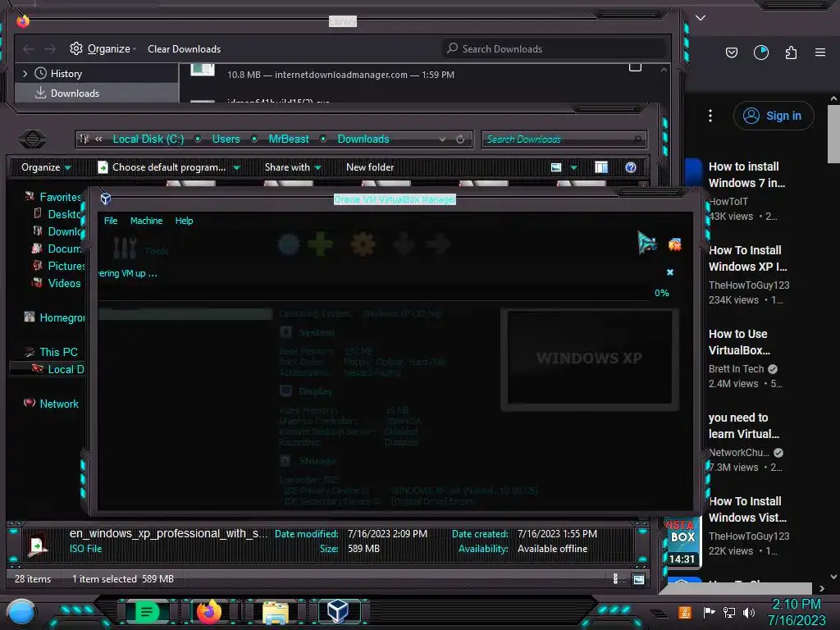Click Firefox extensions puzzle icon

791,52
